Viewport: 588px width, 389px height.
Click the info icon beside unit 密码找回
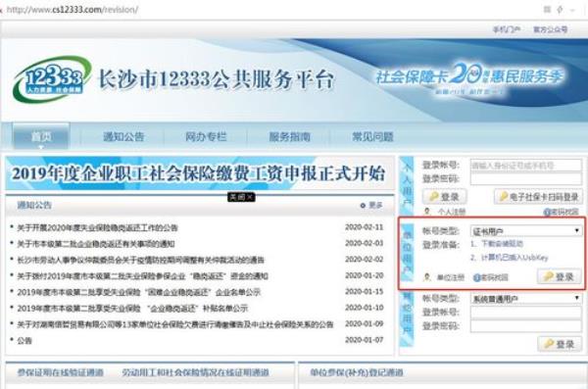point(476,277)
